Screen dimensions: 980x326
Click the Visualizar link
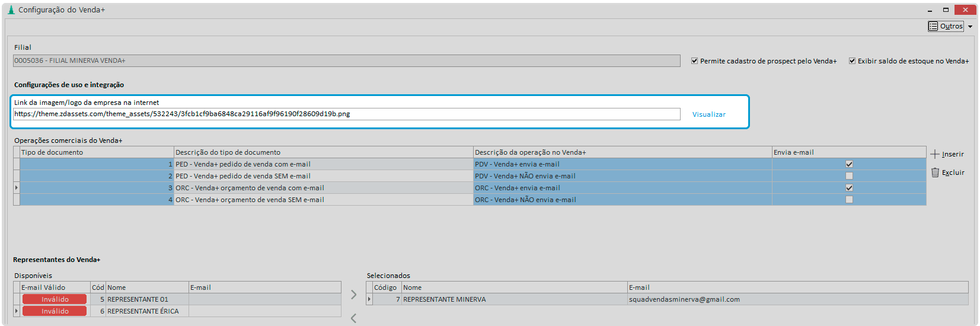(x=708, y=114)
